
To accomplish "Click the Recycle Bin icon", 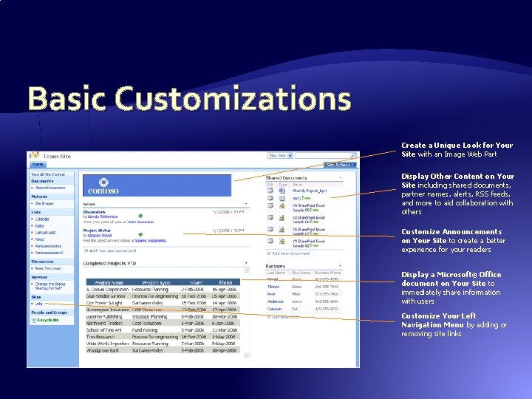I will [33, 320].
